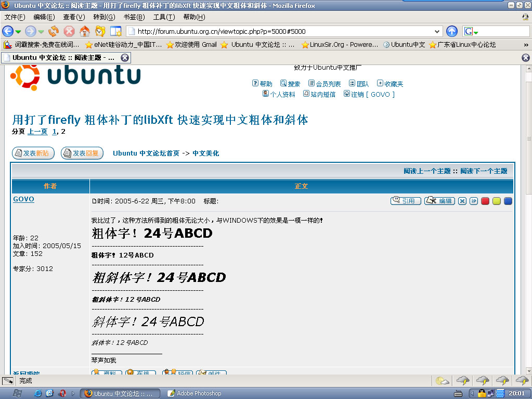Click the 引用 quote button on GOVO's post
The image size is (532, 399).
(406, 201)
